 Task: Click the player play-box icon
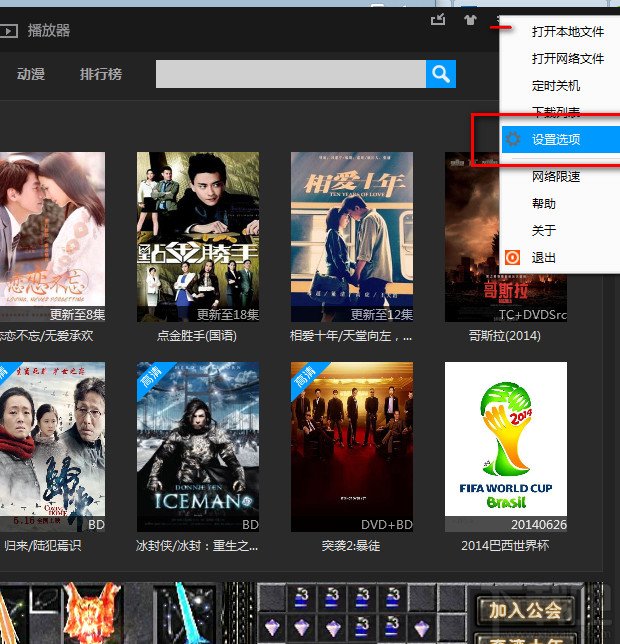click(x=9, y=31)
